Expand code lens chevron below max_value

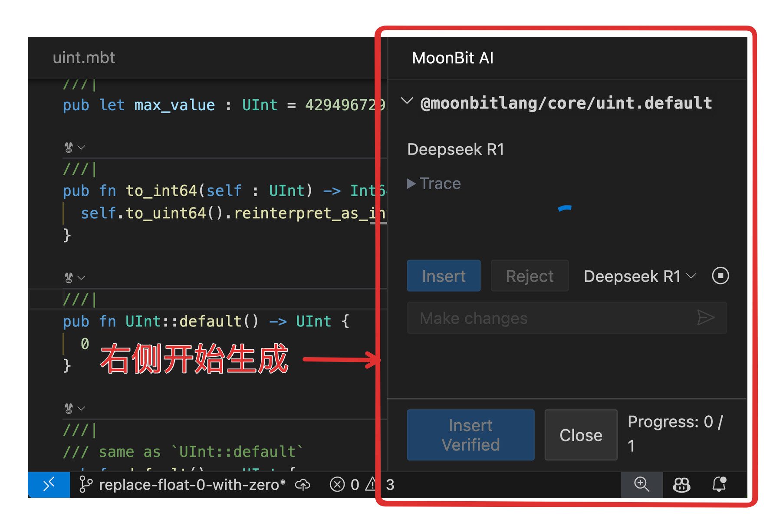[81, 148]
